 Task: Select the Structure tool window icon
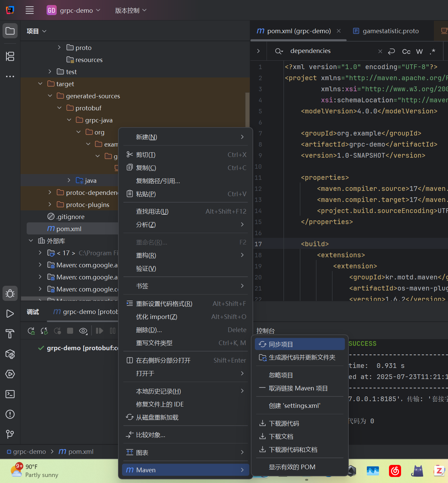click(x=10, y=57)
